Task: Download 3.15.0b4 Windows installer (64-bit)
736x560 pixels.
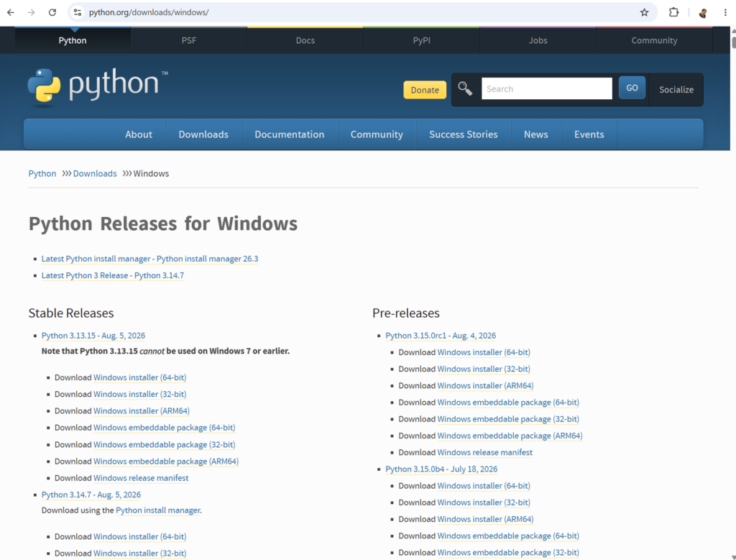Action: (484, 486)
